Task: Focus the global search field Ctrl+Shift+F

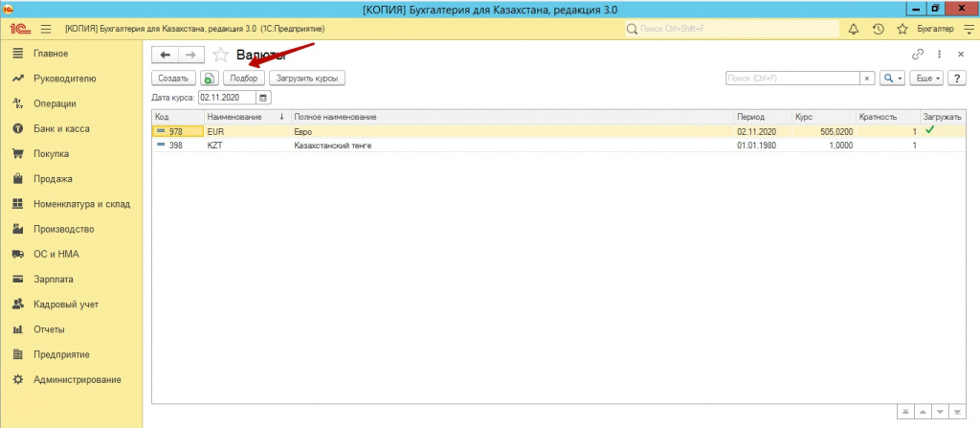Action: [x=732, y=29]
